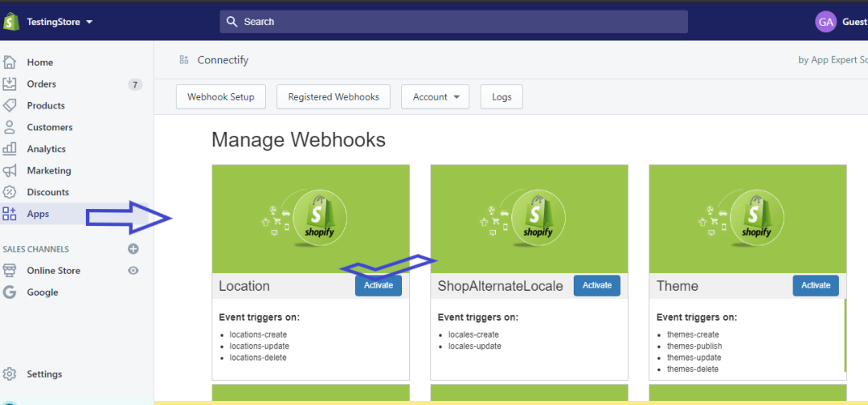Open Settings in sidebar

[44, 374]
